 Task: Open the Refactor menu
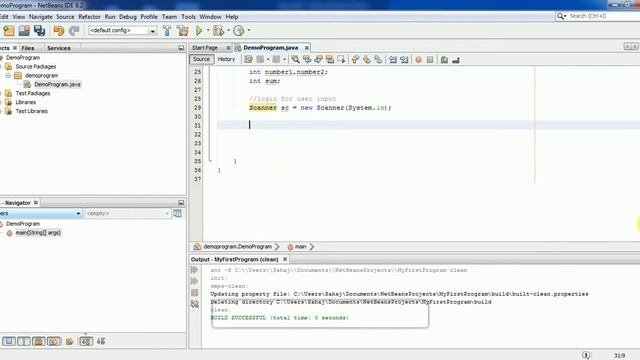[x=89, y=17]
